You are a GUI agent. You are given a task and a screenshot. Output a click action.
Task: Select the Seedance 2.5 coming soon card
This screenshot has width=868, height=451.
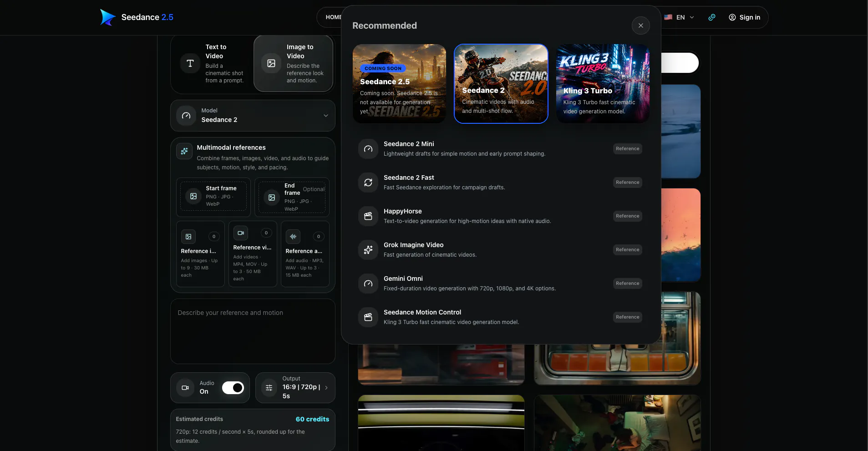(x=399, y=84)
